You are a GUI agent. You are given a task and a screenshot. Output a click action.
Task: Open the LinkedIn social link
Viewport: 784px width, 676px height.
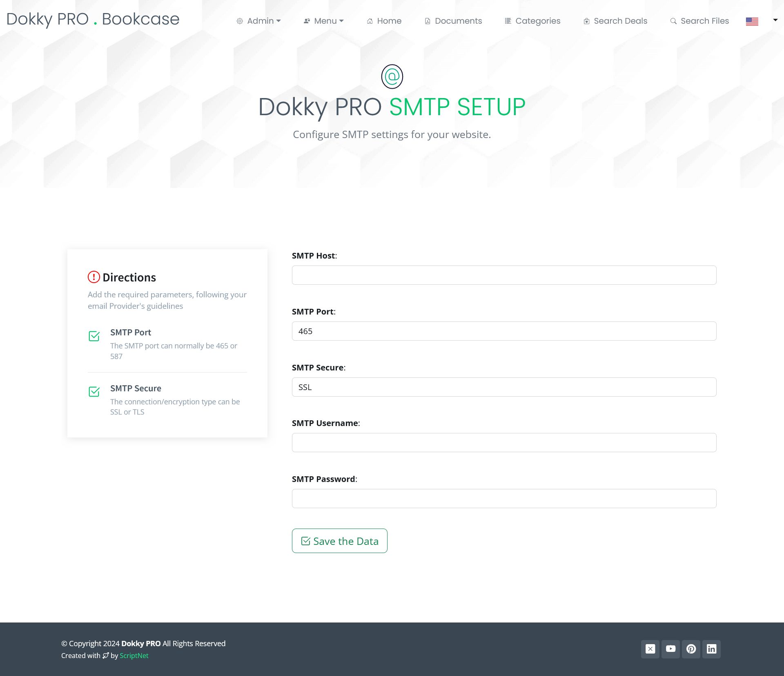[711, 649]
